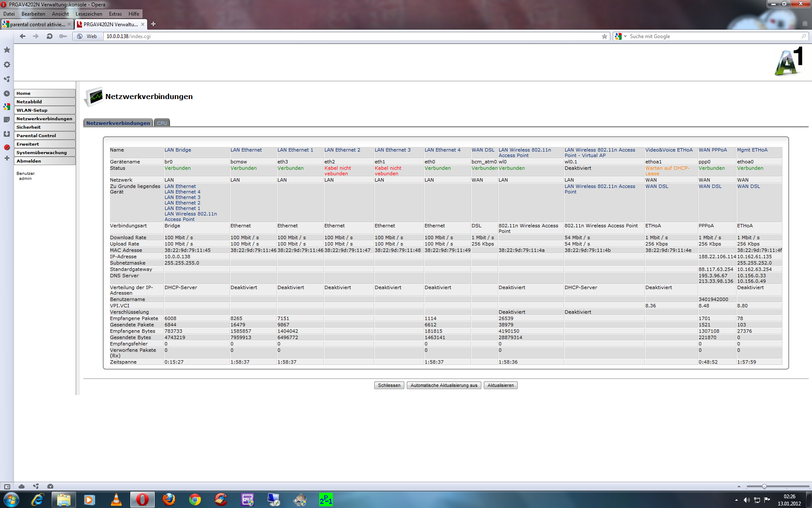
Task: Click the address bar URL field
Action: [x=338, y=36]
